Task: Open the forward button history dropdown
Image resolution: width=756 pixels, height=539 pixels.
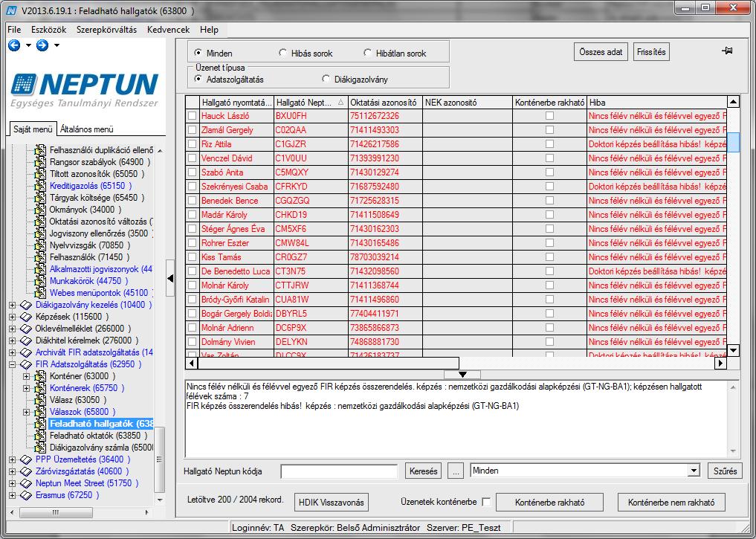Action: 57,45
